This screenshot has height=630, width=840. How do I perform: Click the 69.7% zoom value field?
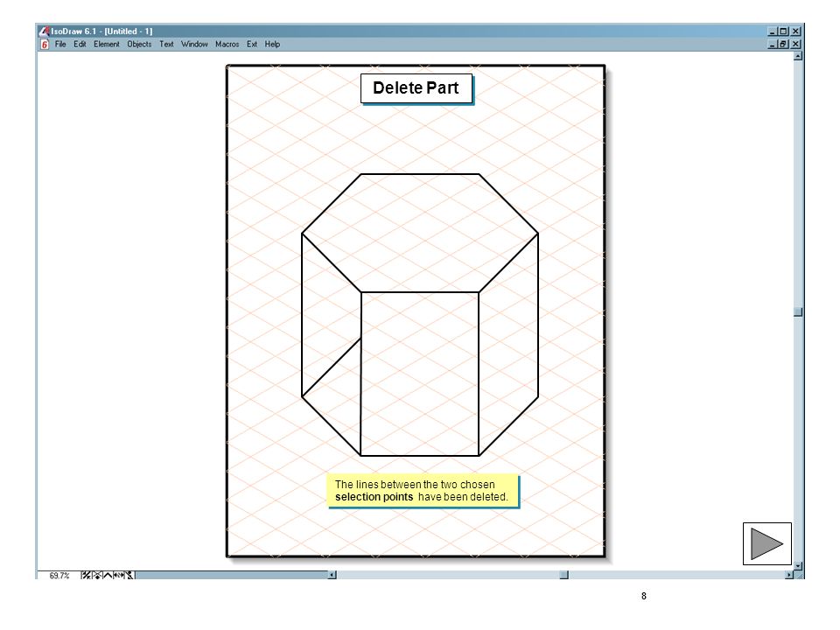point(59,576)
